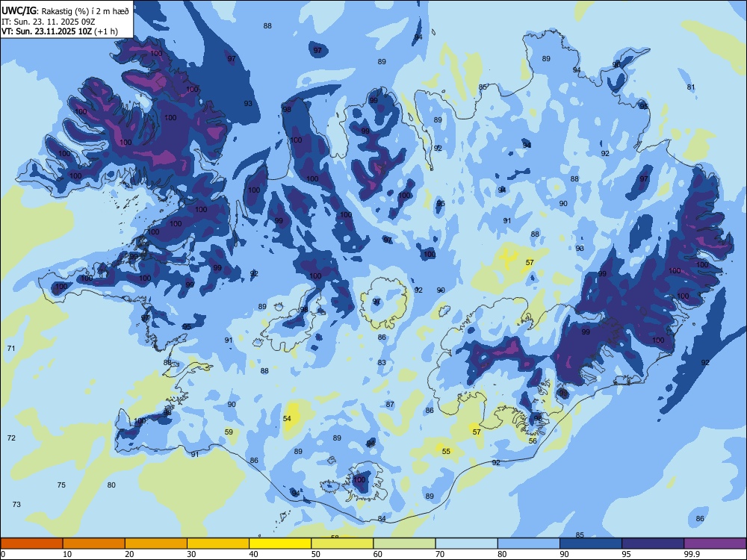Select the '56' humidity value near the coast
Screen dimensions: 747x560
(x=533, y=441)
